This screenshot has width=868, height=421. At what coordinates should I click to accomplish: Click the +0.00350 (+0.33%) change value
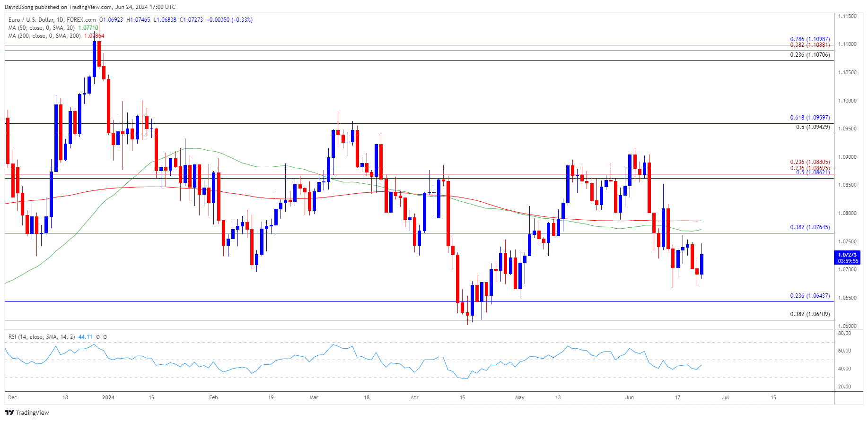tap(229, 20)
